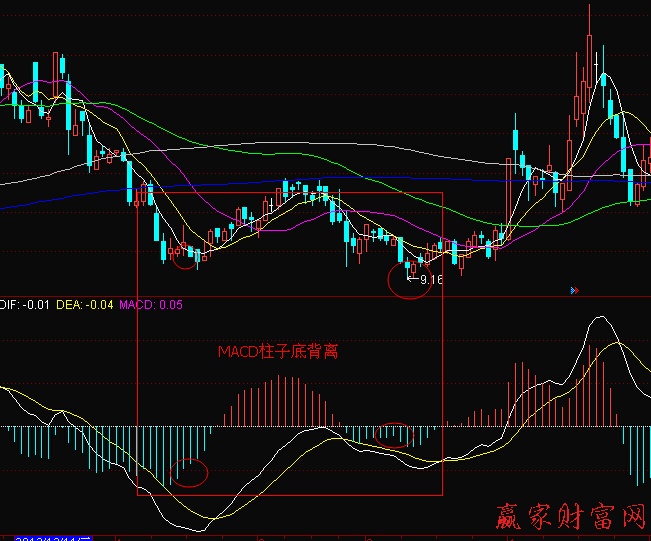Select the DEA: -0.04 indicator label
The image size is (651, 541).
(84, 305)
